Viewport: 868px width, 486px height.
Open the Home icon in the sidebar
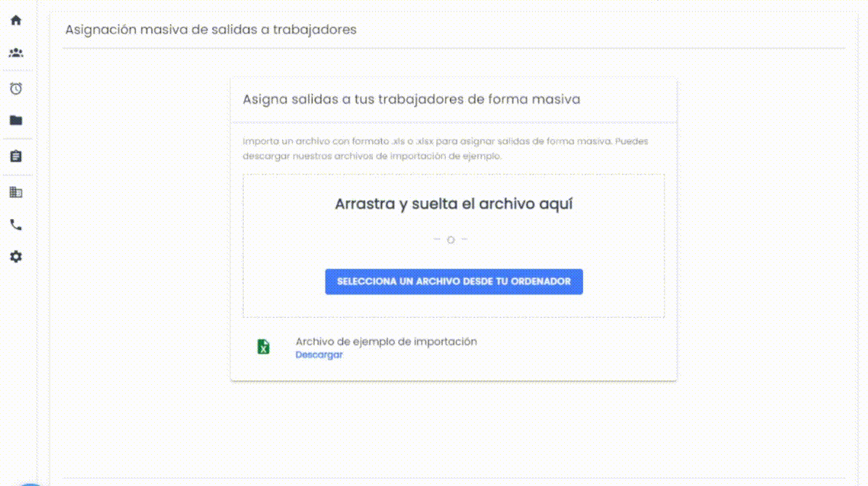pyautogui.click(x=16, y=20)
